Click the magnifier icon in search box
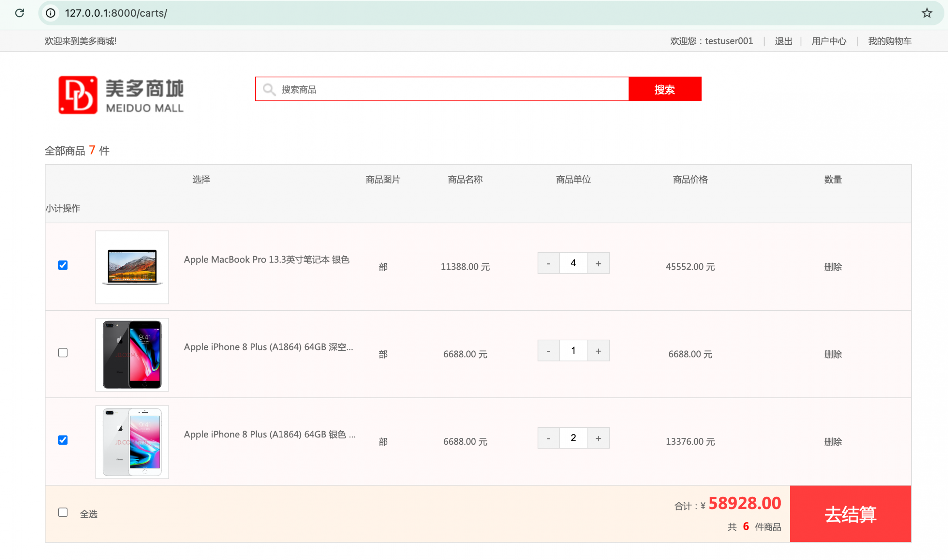 pos(269,89)
